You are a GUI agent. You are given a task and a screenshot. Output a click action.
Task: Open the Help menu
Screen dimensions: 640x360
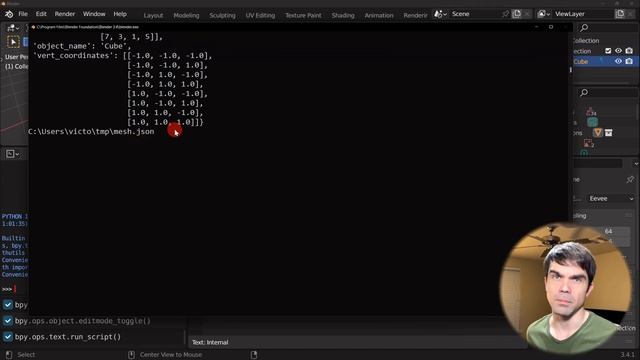[120, 14]
